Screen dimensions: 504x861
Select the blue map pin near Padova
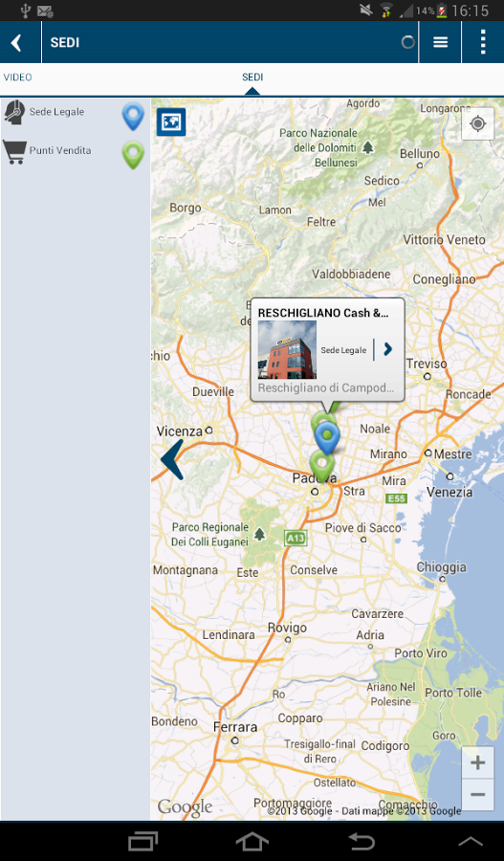pos(328,438)
